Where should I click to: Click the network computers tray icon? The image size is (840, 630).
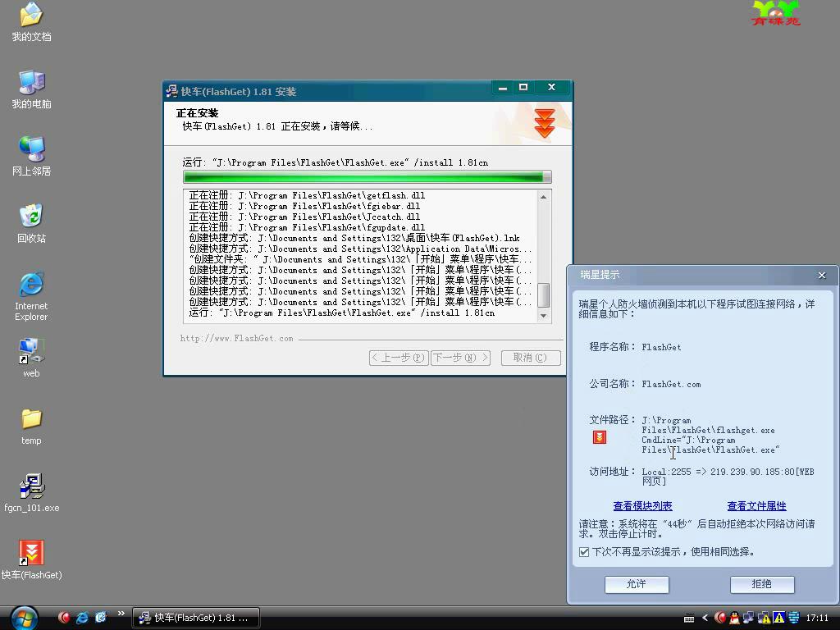748,619
